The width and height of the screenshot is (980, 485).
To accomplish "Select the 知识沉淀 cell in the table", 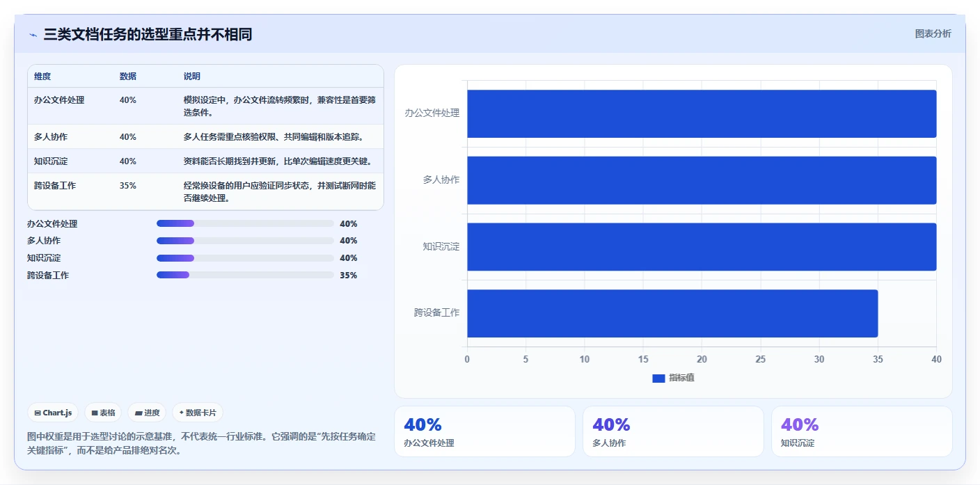I will pyautogui.click(x=51, y=161).
